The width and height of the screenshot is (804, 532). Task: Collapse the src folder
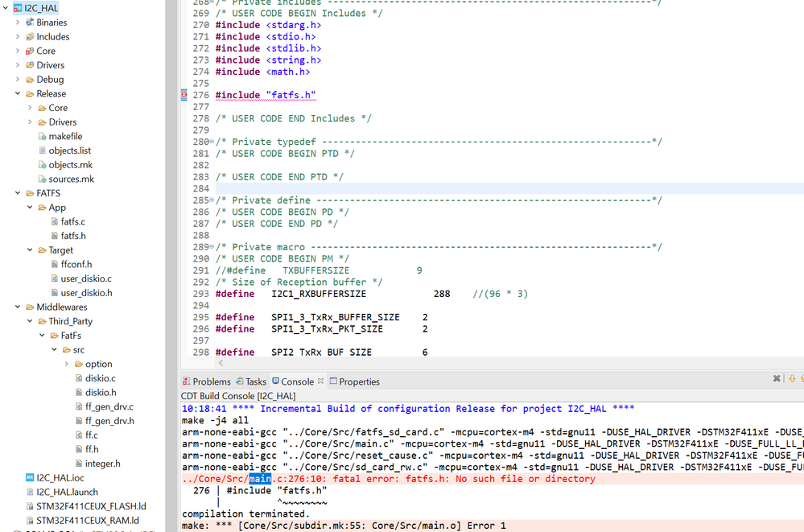55,350
